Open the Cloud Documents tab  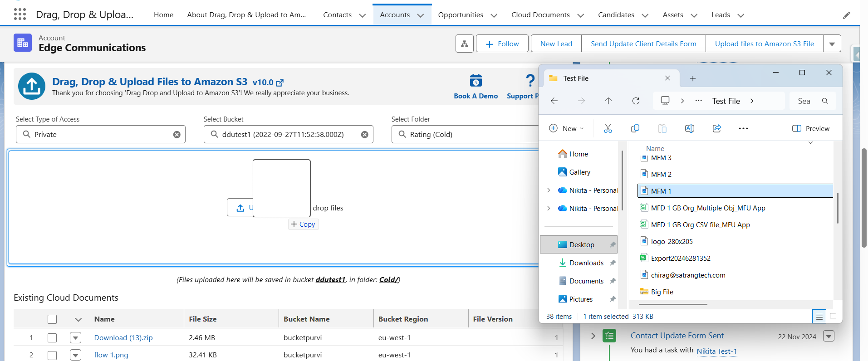coord(540,15)
